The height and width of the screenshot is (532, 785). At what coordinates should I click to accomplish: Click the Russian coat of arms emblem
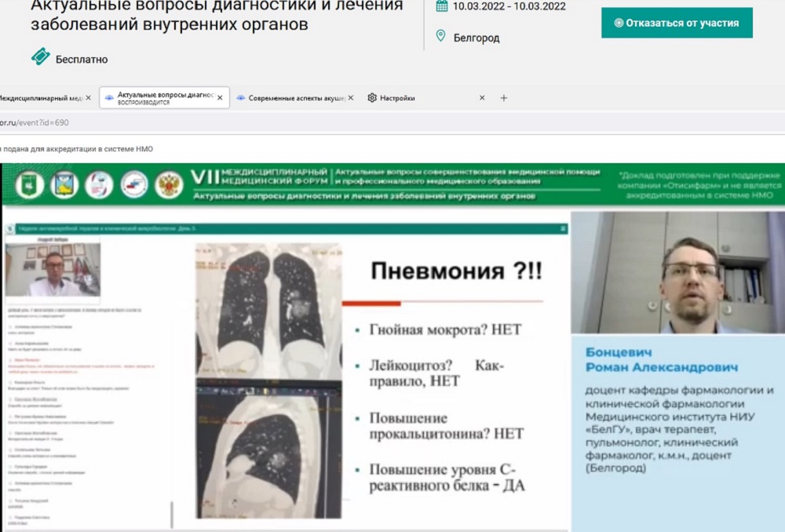[169, 185]
